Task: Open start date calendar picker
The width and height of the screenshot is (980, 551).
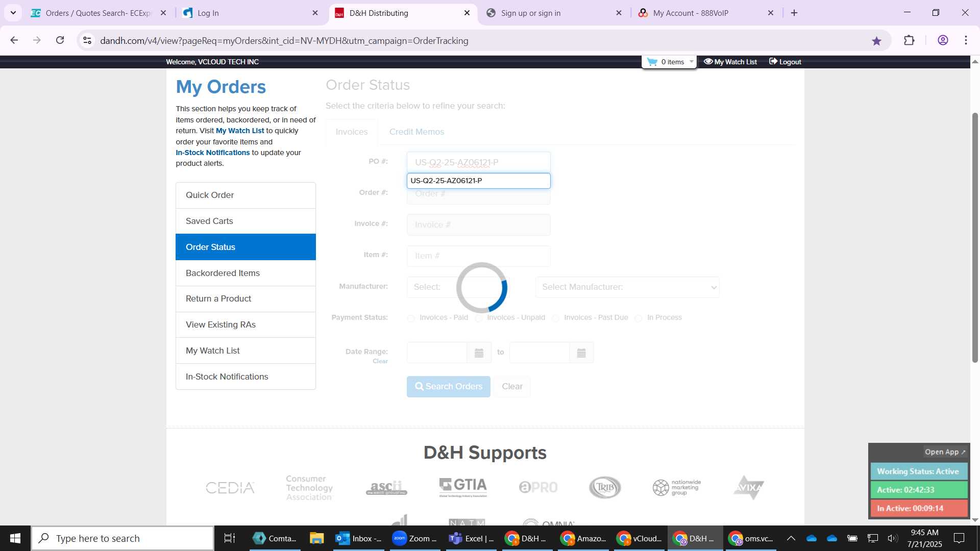Action: [x=479, y=353]
